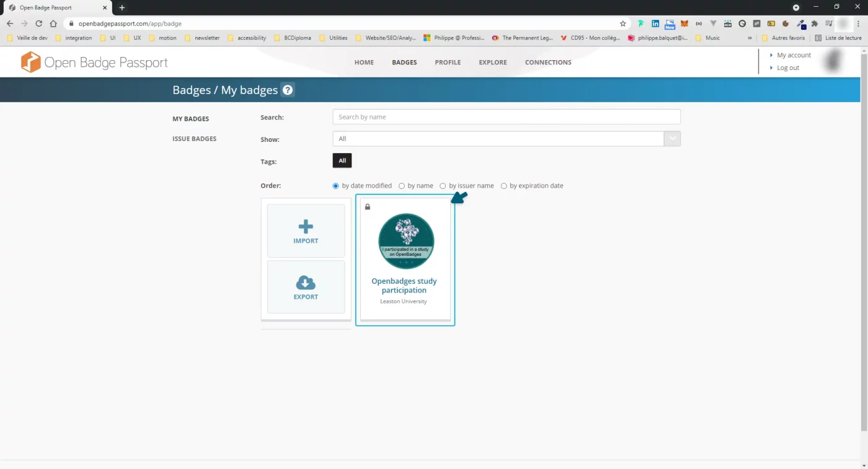The width and height of the screenshot is (868, 469).
Task: Select order by name
Action: pos(402,186)
